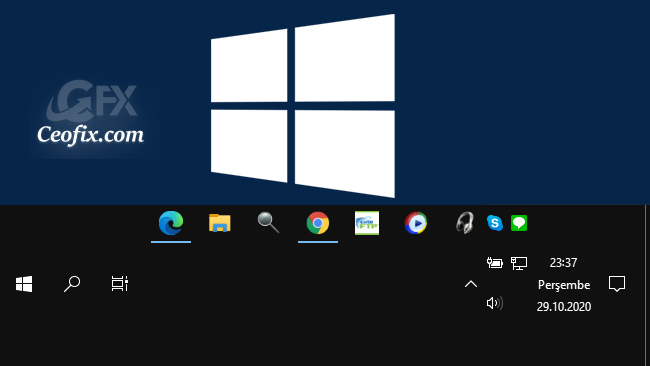650x366 pixels.
Task: Switch to Google Chrome in the taskbar
Action: point(318,223)
